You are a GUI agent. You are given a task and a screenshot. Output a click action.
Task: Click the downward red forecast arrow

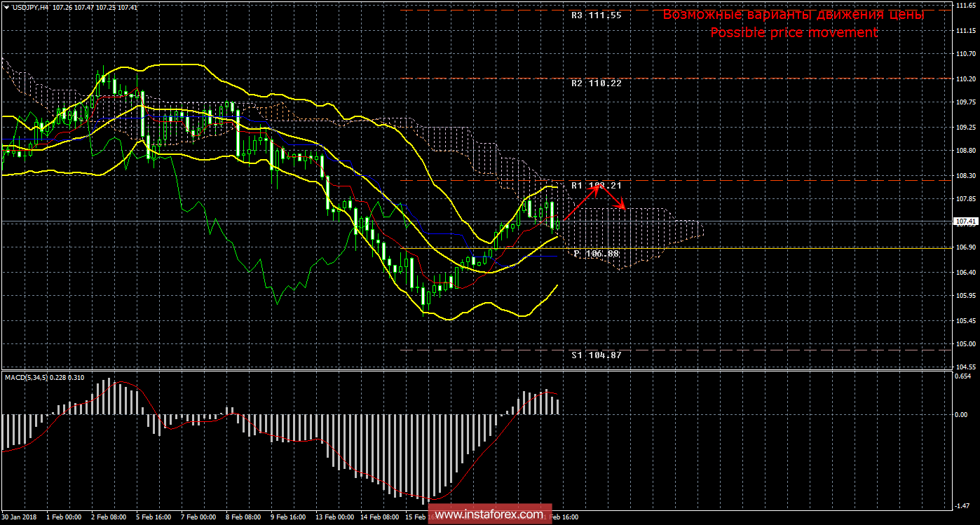(x=613, y=197)
